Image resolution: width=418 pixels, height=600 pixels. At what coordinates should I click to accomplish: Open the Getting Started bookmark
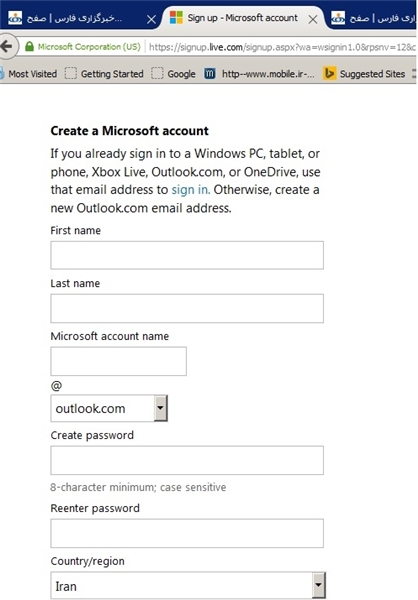[104, 73]
